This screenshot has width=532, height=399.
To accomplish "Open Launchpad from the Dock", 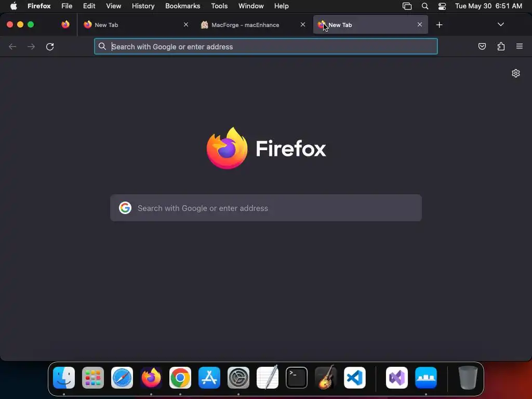I will [x=93, y=378].
